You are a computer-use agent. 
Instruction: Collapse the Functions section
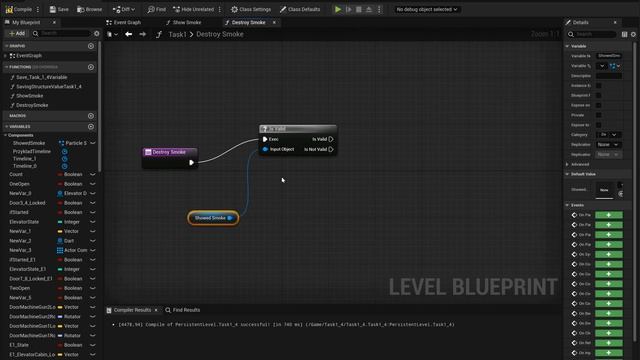pos(7,67)
